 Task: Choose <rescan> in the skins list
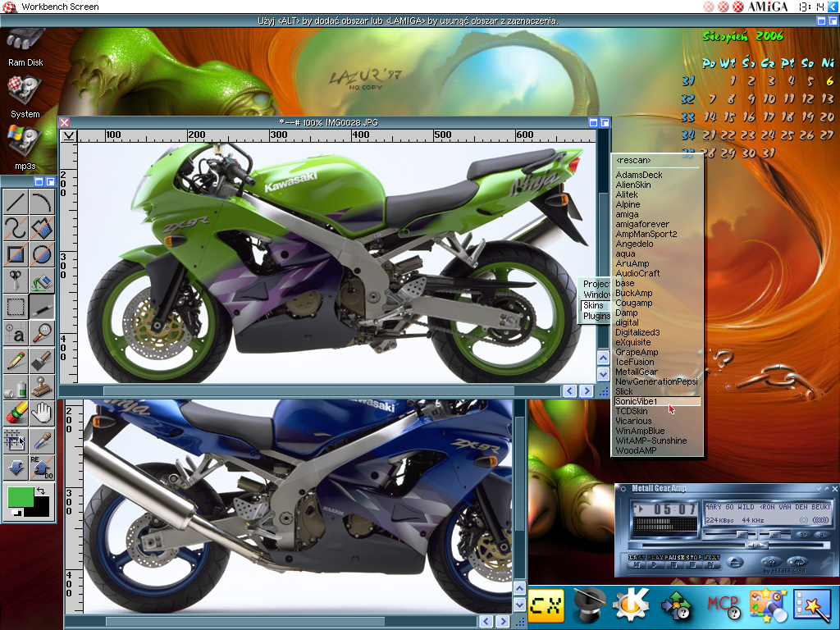pyautogui.click(x=657, y=160)
